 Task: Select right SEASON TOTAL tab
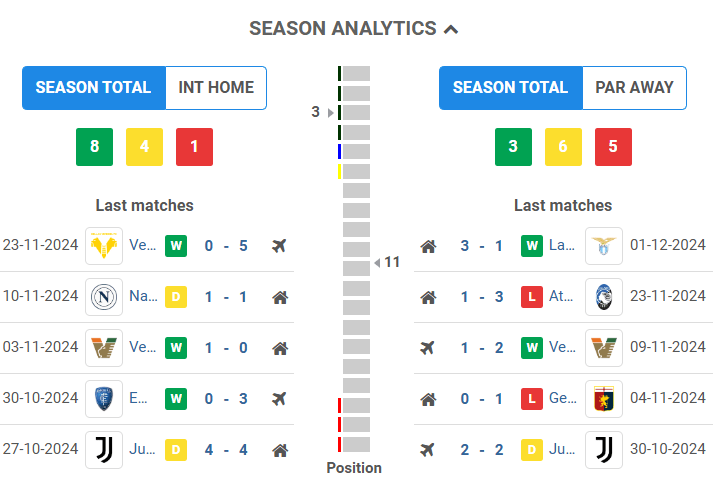click(x=510, y=88)
